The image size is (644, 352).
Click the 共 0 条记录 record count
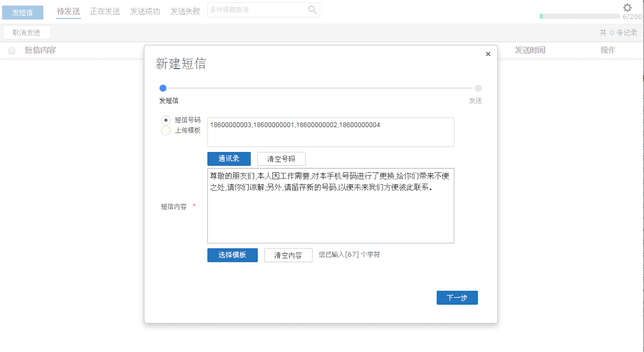(618, 32)
